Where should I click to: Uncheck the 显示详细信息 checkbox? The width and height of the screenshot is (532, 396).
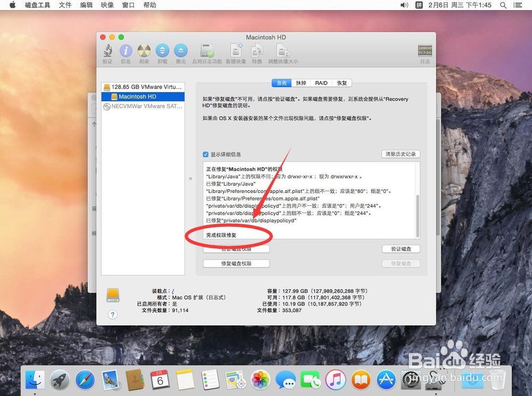[x=205, y=155]
